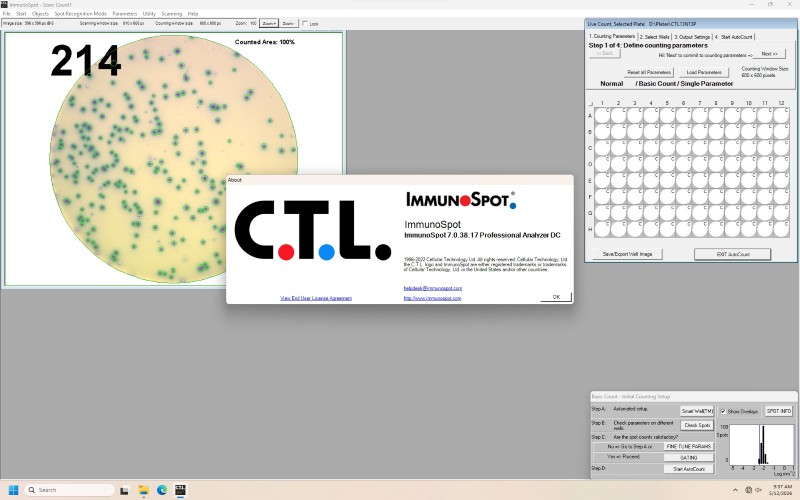Open File Explorer from the taskbar
800x500 pixels.
143,490
